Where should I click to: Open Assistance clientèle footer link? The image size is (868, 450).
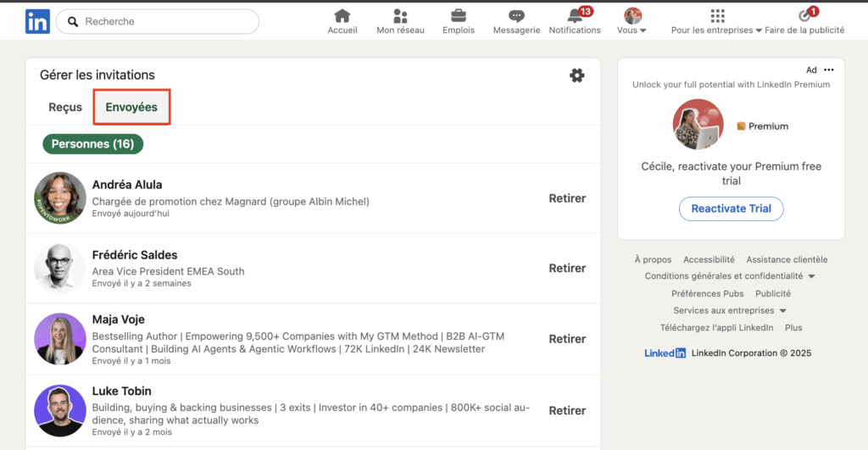tap(787, 259)
